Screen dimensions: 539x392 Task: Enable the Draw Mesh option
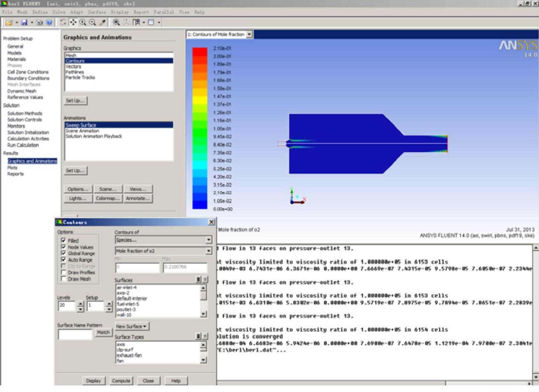click(x=63, y=279)
